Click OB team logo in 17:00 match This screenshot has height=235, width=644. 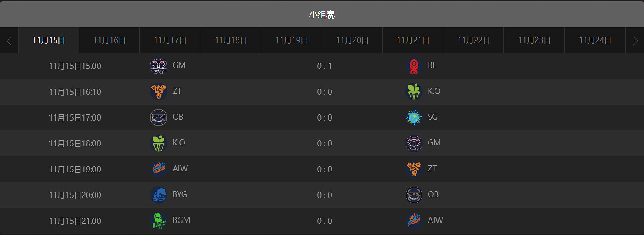coord(158,117)
